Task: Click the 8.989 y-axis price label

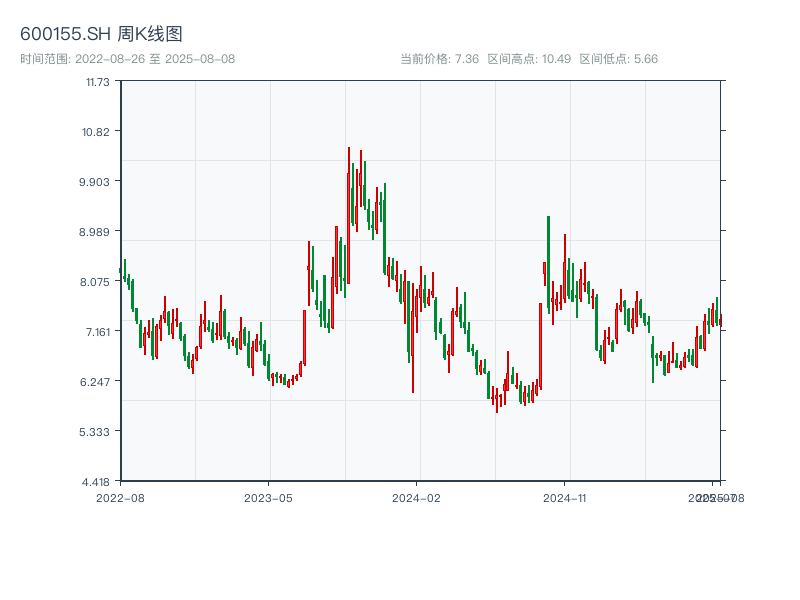Action: point(97,232)
